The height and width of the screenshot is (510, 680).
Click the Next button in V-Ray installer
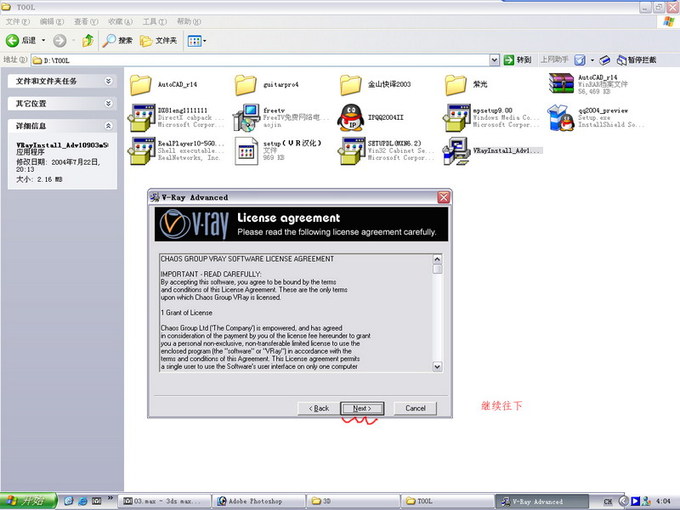(362, 408)
